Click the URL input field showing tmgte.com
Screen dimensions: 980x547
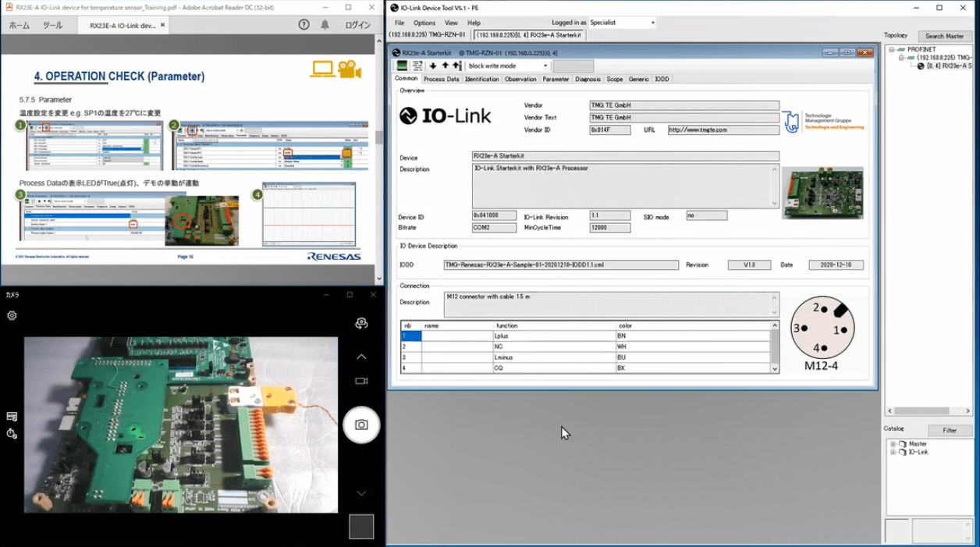pos(724,130)
